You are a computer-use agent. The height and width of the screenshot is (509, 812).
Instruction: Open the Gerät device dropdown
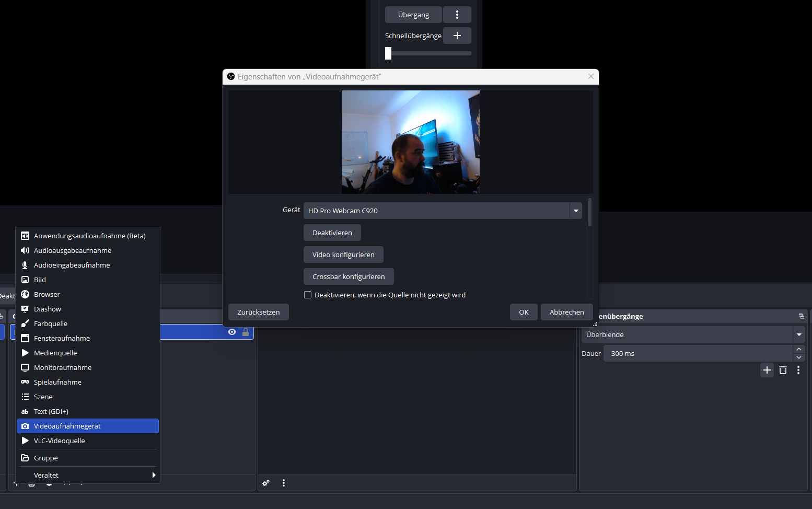(575, 211)
